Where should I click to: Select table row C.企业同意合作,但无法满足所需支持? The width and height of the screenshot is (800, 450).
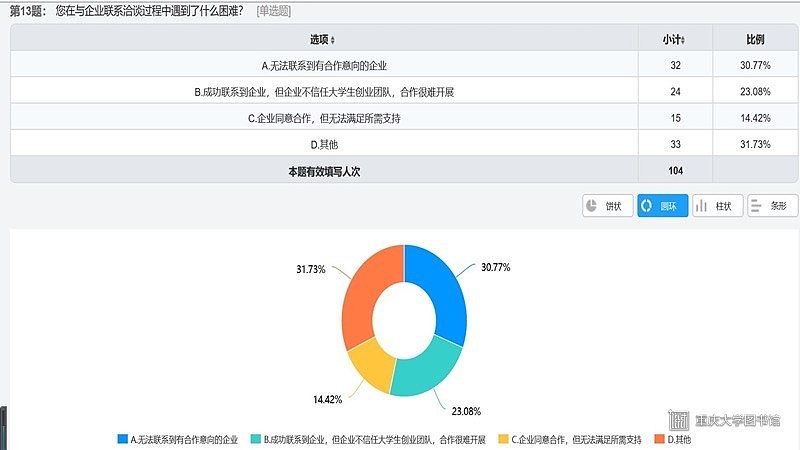(323, 118)
